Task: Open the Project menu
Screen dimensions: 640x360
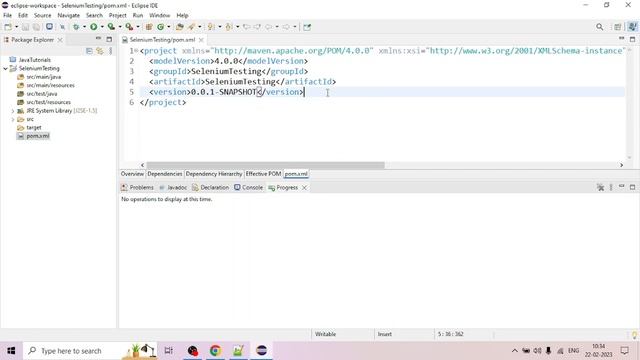Action: click(118, 15)
